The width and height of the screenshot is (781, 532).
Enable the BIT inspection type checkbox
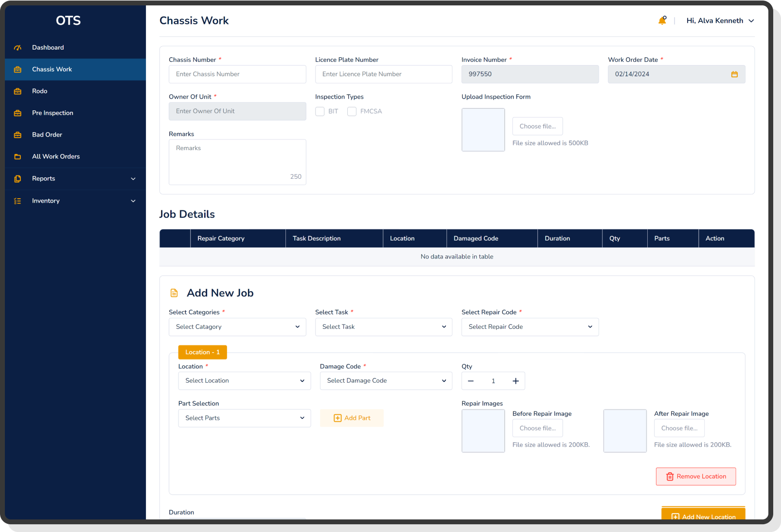click(x=320, y=111)
